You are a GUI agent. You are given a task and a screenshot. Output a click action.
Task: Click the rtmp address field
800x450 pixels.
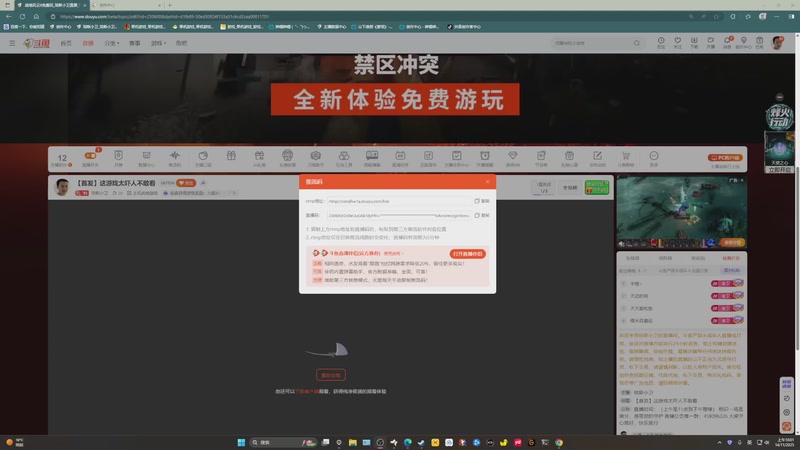pos(399,201)
